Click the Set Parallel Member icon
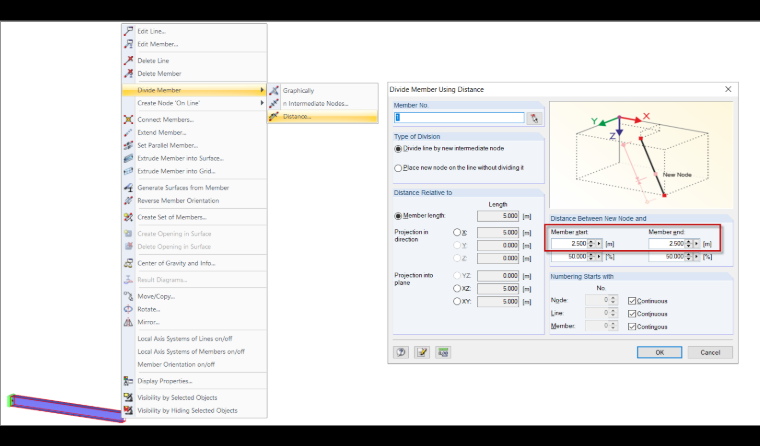Screen dimensions: 760x446 [x=128, y=145]
